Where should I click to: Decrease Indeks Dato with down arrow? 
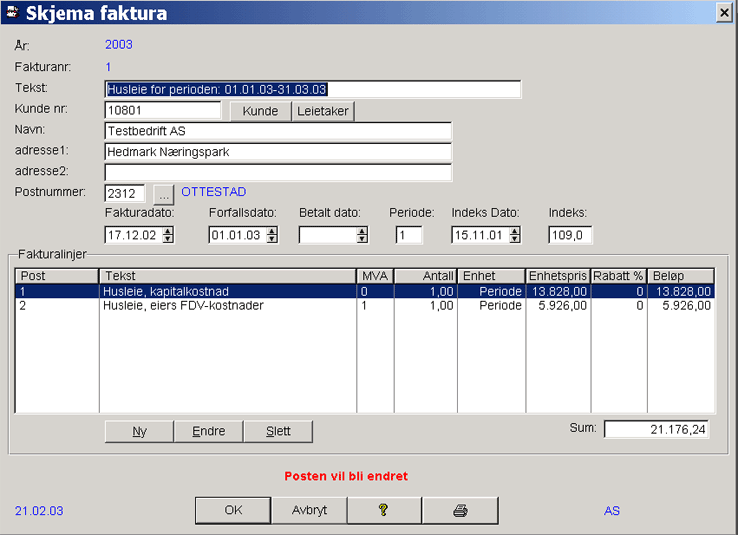click(515, 239)
